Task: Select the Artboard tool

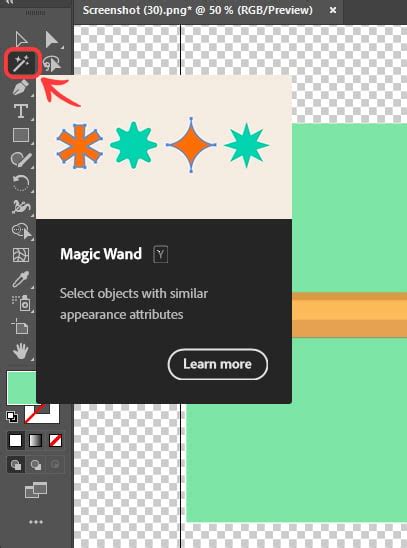Action: [20, 327]
